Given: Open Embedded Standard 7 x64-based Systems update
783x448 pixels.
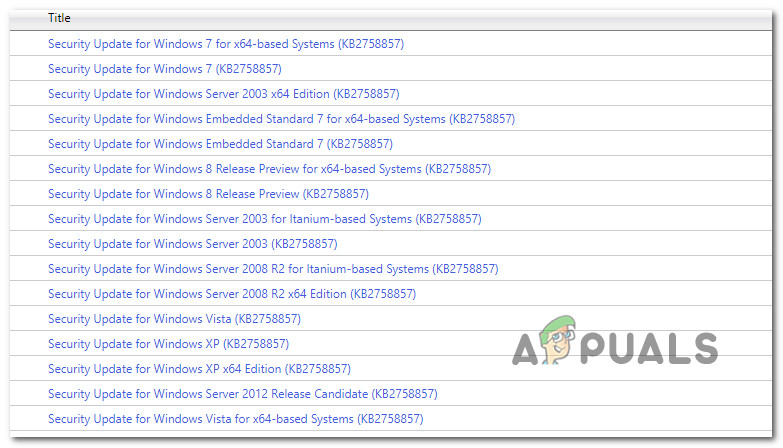Looking at the screenshot, I should click(281, 119).
